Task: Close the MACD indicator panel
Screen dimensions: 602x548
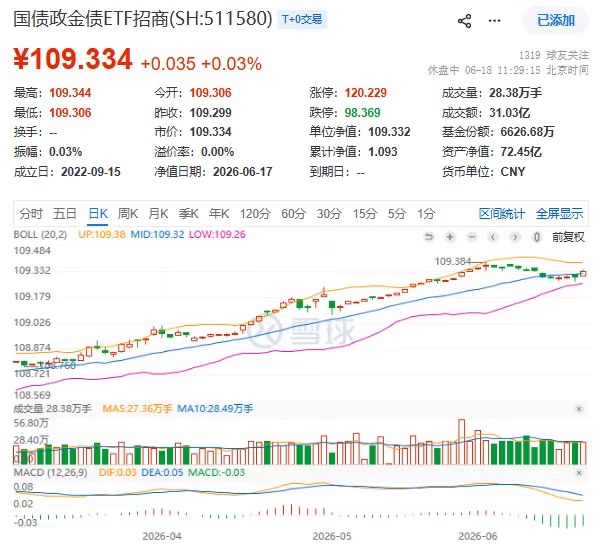Action: pos(579,473)
